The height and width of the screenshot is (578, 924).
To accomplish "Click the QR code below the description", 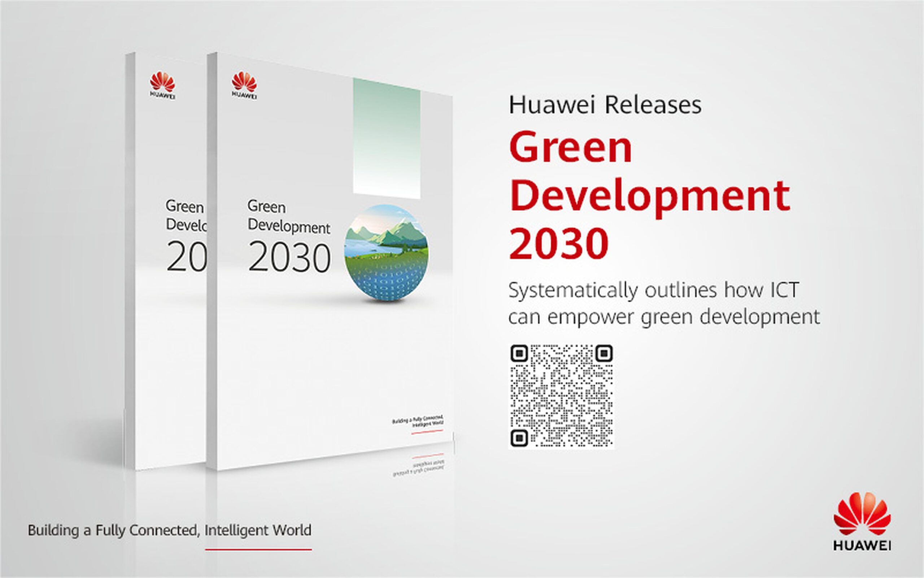I will click(562, 396).
